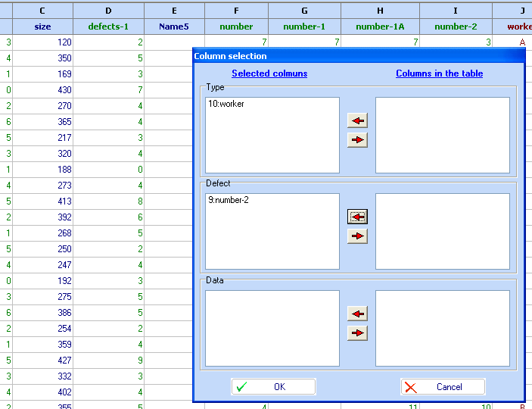Click the empty Data selected columns list

click(272, 328)
